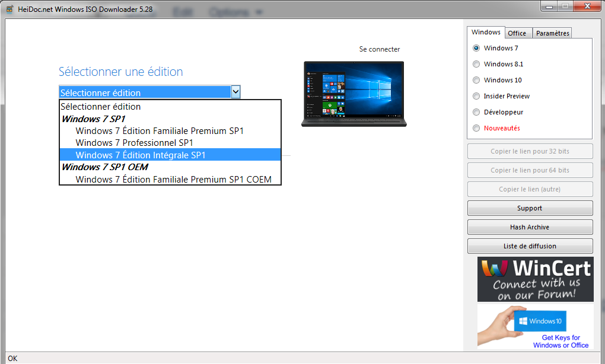Select the Insider Preview radio option
This screenshot has height=364, width=605.
tap(476, 96)
